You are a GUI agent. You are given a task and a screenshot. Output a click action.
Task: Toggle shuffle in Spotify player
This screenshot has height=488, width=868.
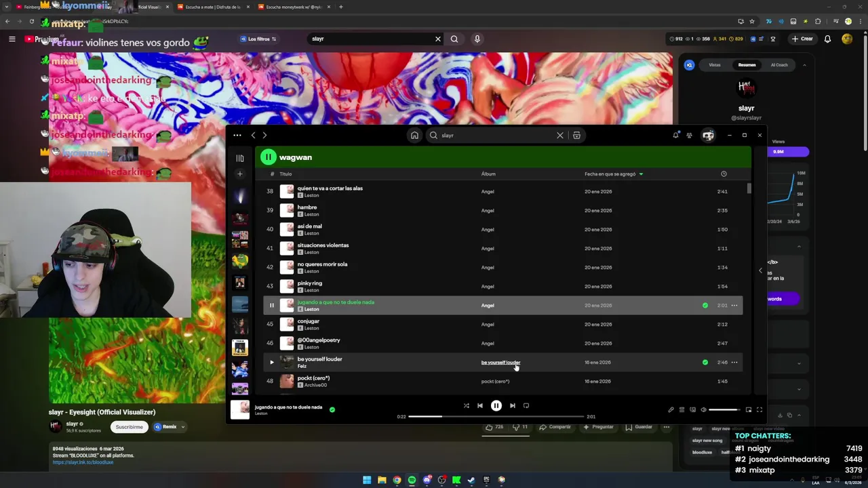(x=466, y=406)
